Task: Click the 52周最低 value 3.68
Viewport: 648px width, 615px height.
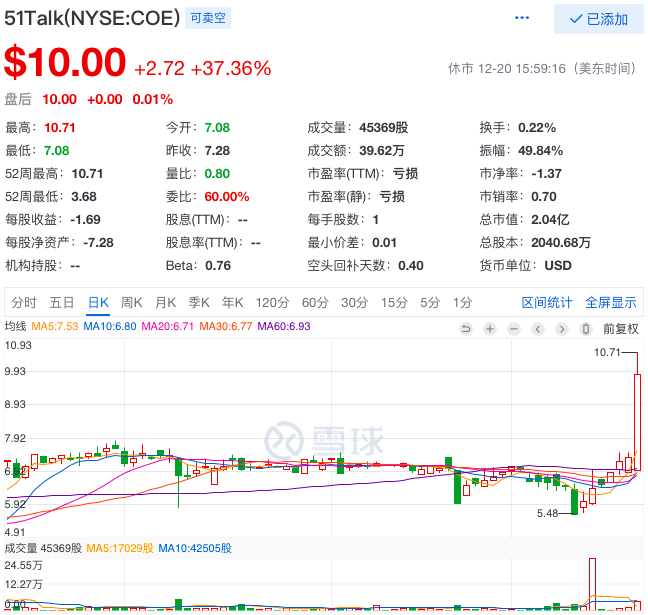Action: click(x=84, y=197)
